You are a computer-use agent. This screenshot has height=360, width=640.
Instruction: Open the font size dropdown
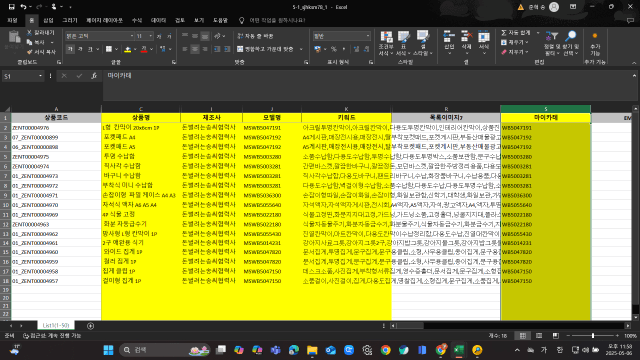[x=150, y=36]
